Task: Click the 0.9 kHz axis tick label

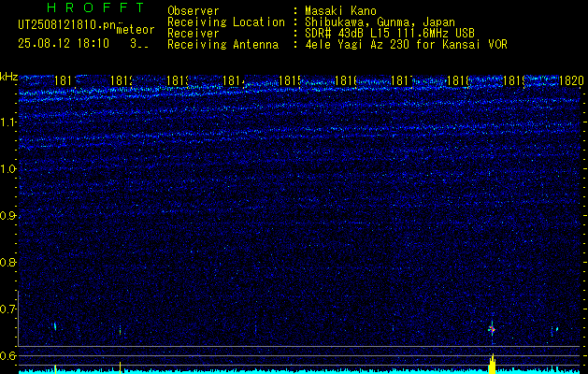Action: click(9, 216)
